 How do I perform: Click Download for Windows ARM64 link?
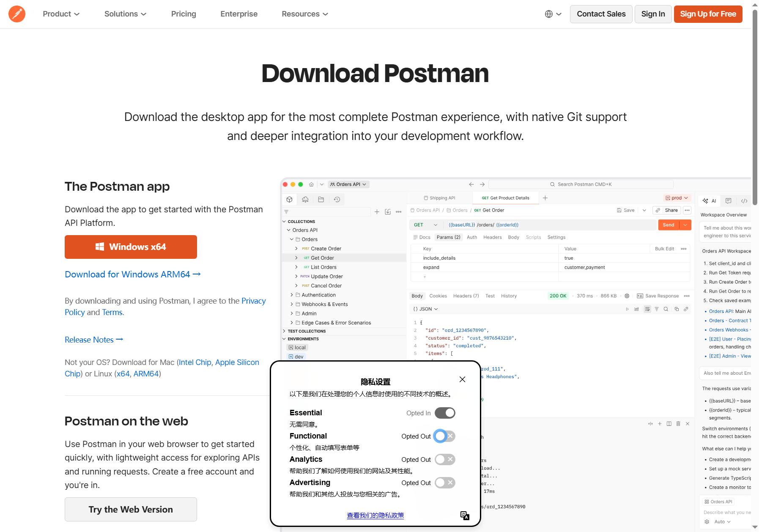pyautogui.click(x=133, y=274)
